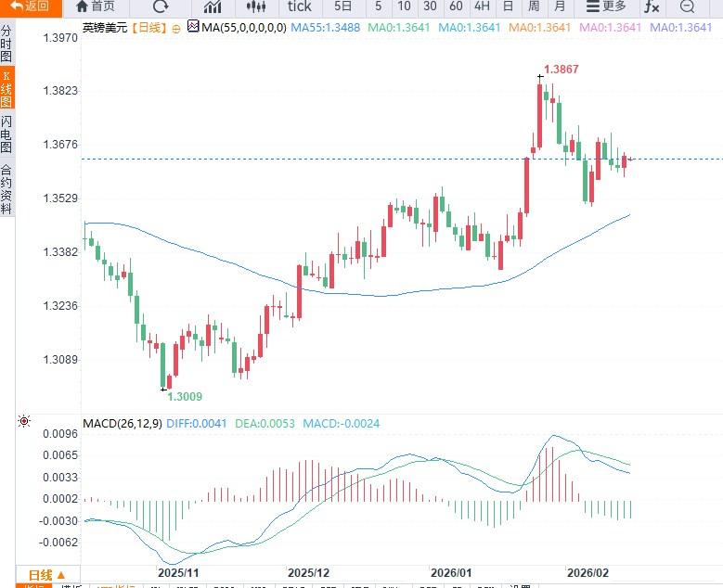Switch to 分时图 sidebar tab

click(x=6, y=44)
